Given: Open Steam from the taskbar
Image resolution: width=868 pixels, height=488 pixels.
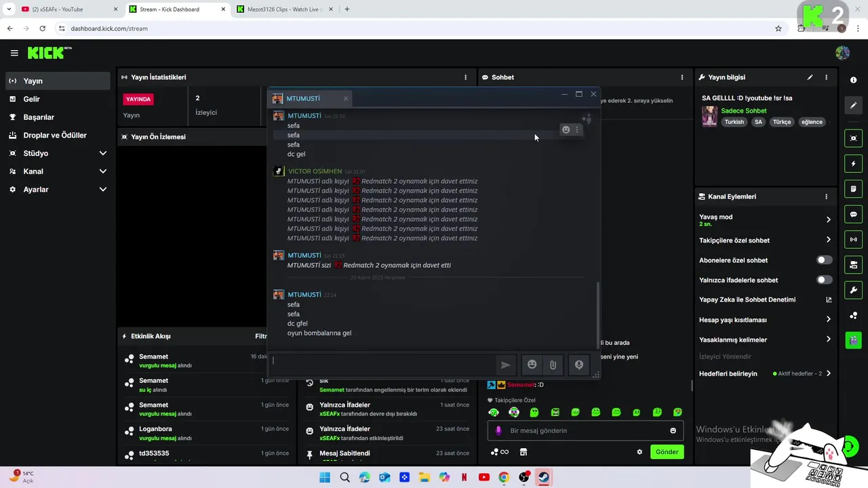Looking at the screenshot, I should (543, 477).
